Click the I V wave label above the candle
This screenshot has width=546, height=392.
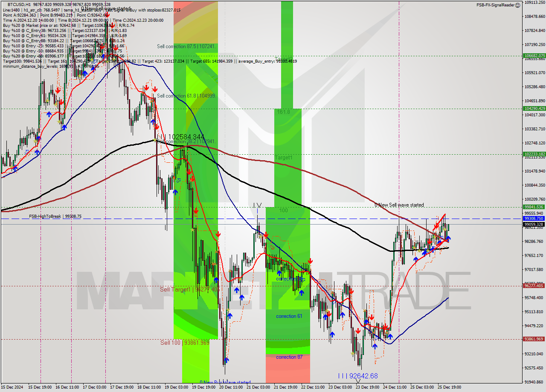click(257, 205)
